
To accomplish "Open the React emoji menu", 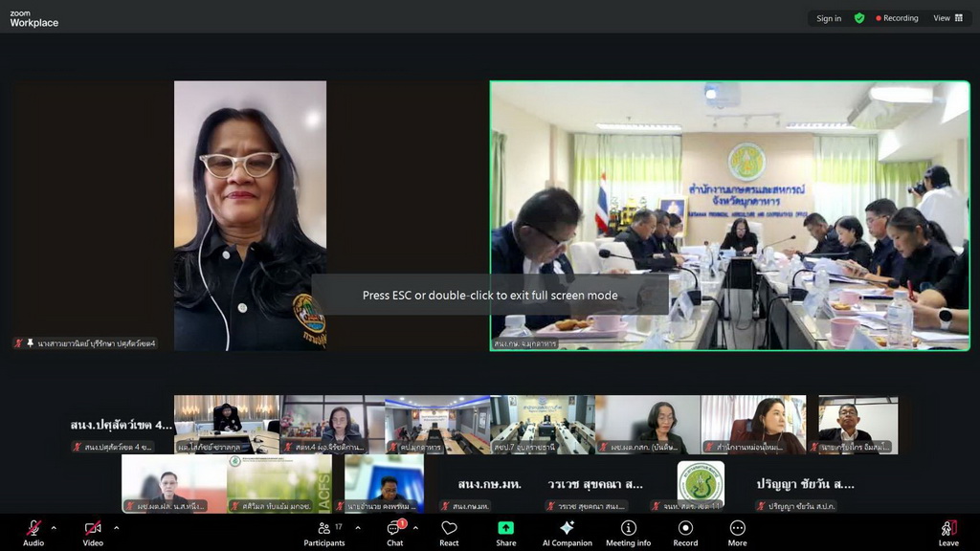I will [449, 528].
